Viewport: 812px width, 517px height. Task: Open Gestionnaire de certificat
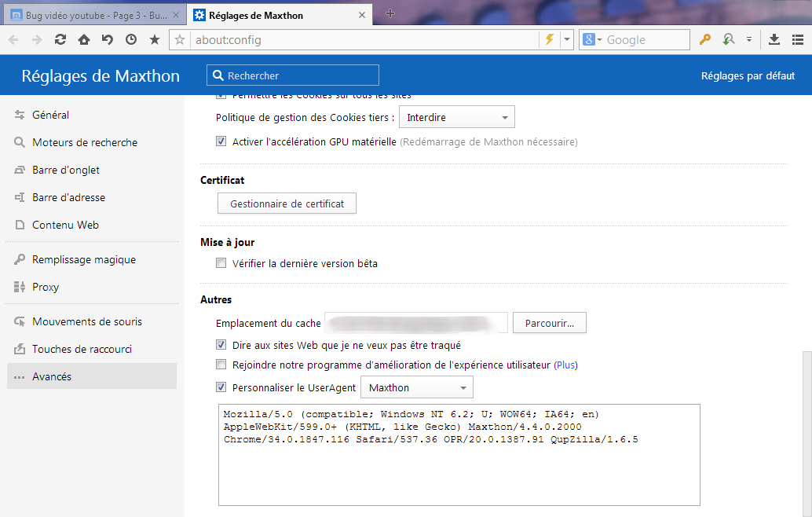pyautogui.click(x=287, y=203)
